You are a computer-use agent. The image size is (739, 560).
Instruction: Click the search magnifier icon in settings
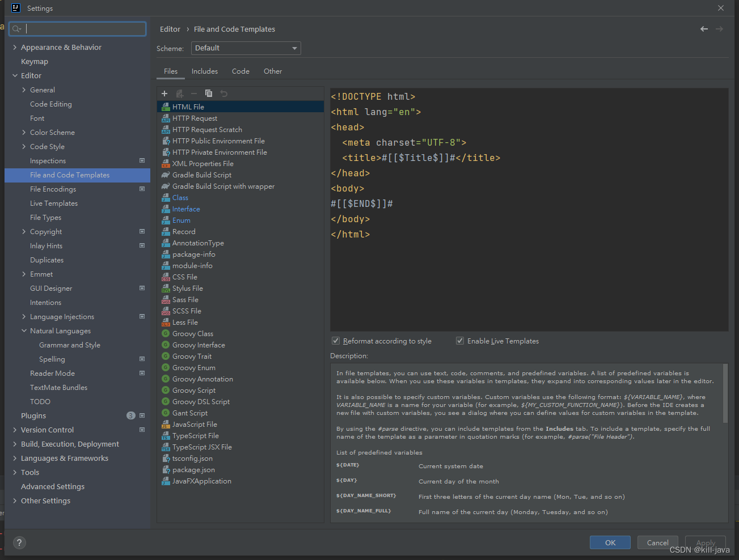[16, 29]
